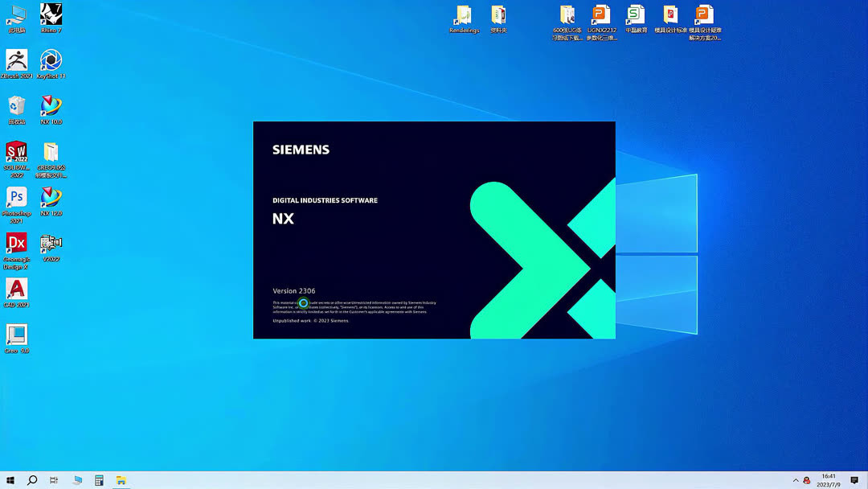This screenshot has width=868, height=489.
Task: Open the Start menu
Action: tap(12, 480)
